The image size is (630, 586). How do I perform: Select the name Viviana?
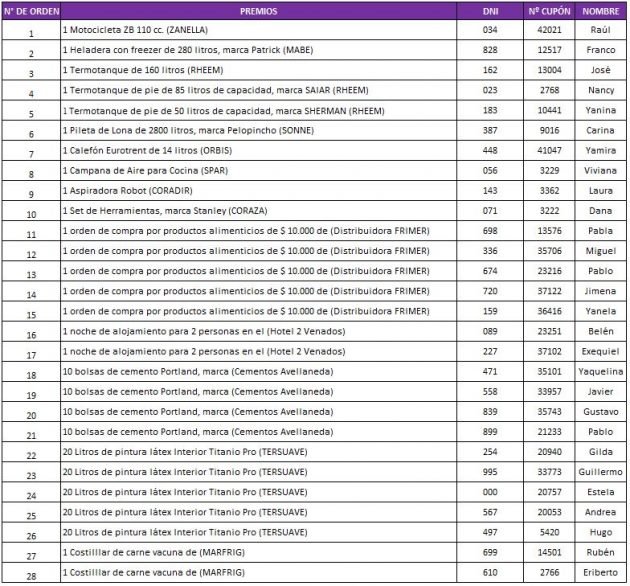click(x=600, y=170)
